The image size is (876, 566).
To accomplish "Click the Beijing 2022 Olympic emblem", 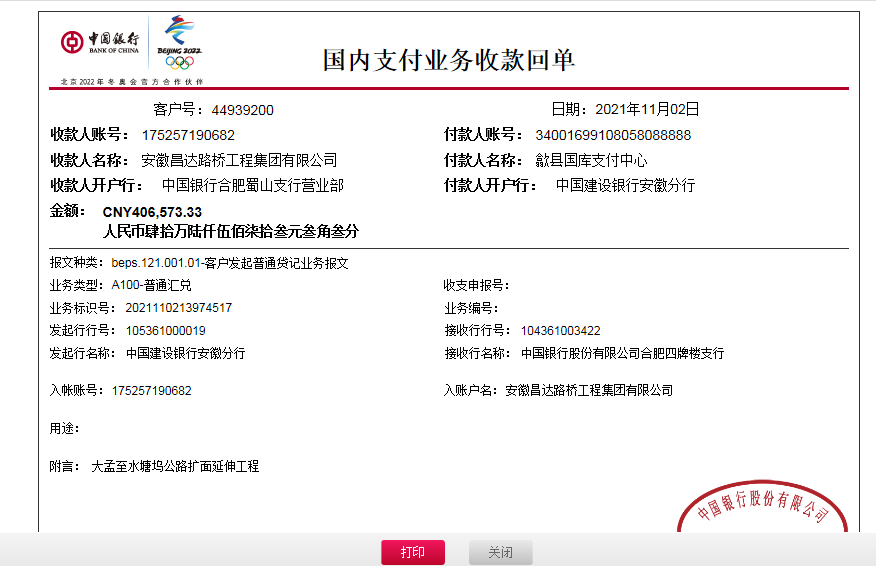I will point(180,42).
